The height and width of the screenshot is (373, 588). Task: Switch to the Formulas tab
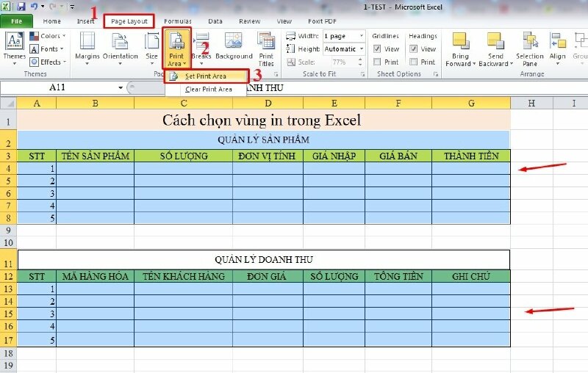pos(178,21)
